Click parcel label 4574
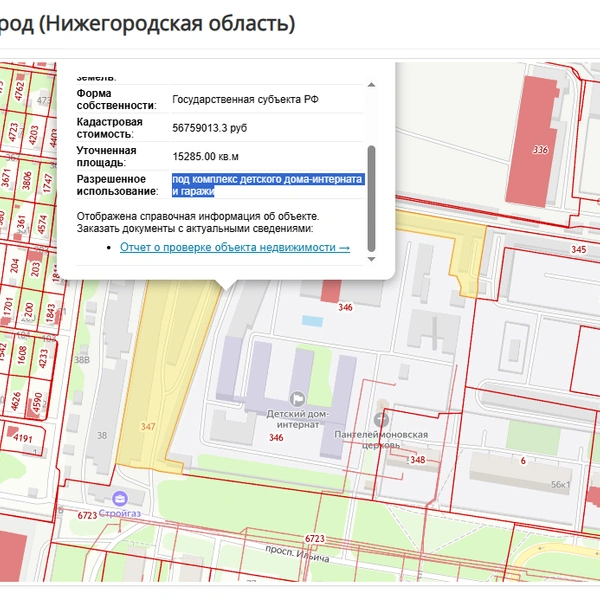The width and height of the screenshot is (600, 600). 42,224
